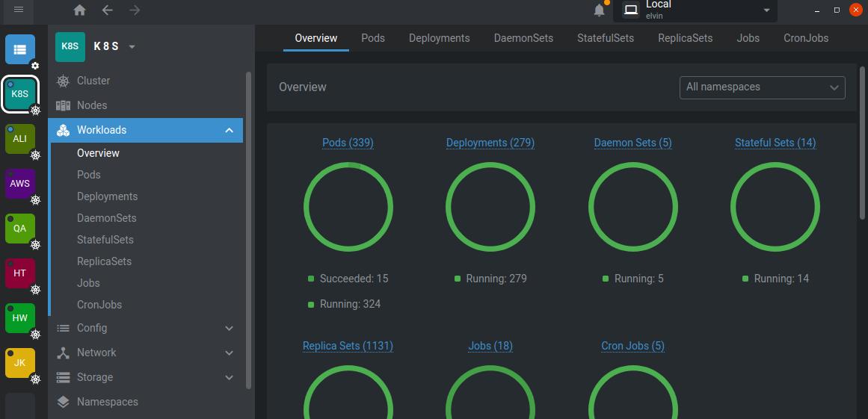Select CronJobs in Workloads sidebar
868x419 pixels.
pyautogui.click(x=99, y=305)
